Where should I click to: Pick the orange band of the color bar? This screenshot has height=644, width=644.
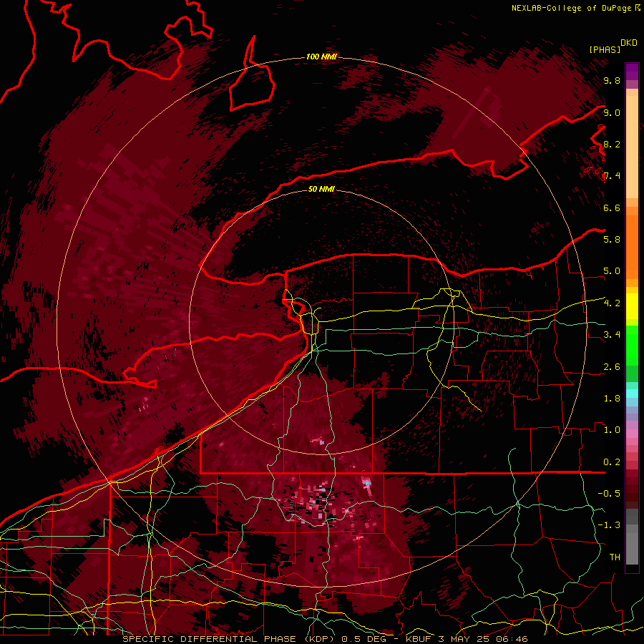point(632,248)
